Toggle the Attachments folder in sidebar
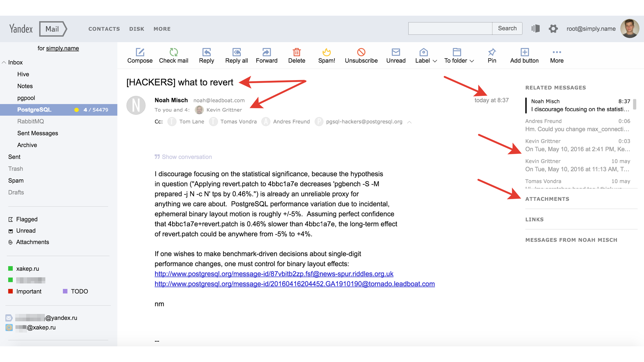644x362 pixels. click(32, 242)
